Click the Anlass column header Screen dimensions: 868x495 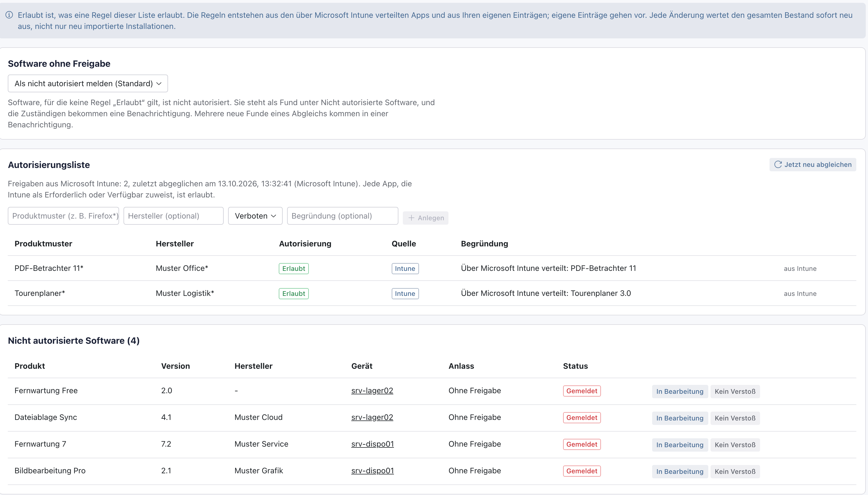click(461, 366)
